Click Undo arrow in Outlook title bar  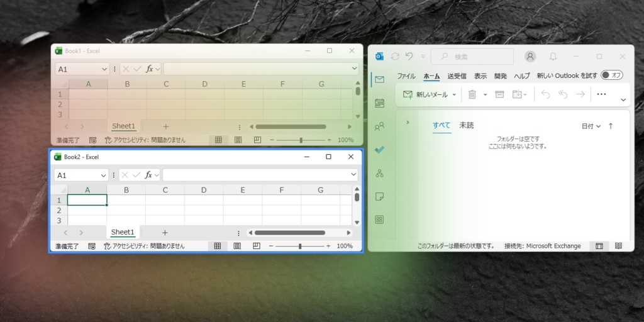pyautogui.click(x=409, y=56)
